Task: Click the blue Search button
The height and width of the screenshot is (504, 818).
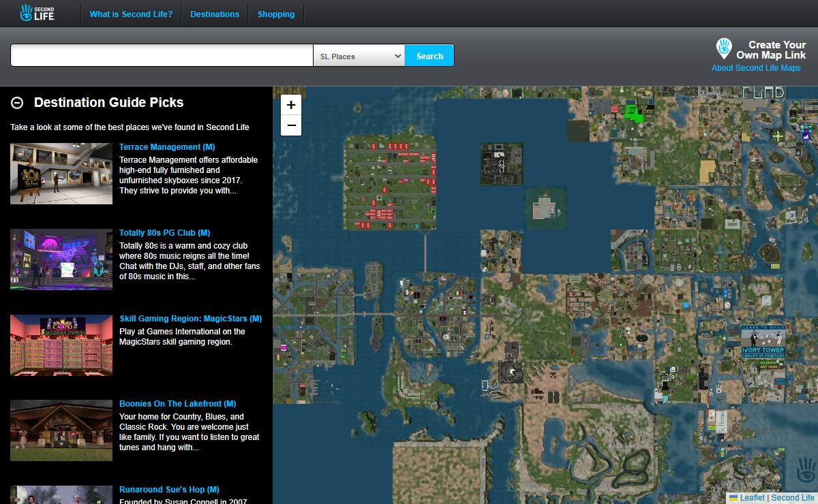Action: 429,56
